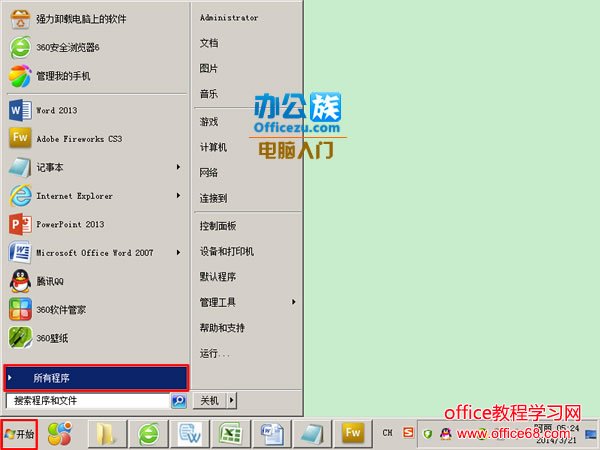Click the 搜索程序和文件 search box

click(88, 401)
